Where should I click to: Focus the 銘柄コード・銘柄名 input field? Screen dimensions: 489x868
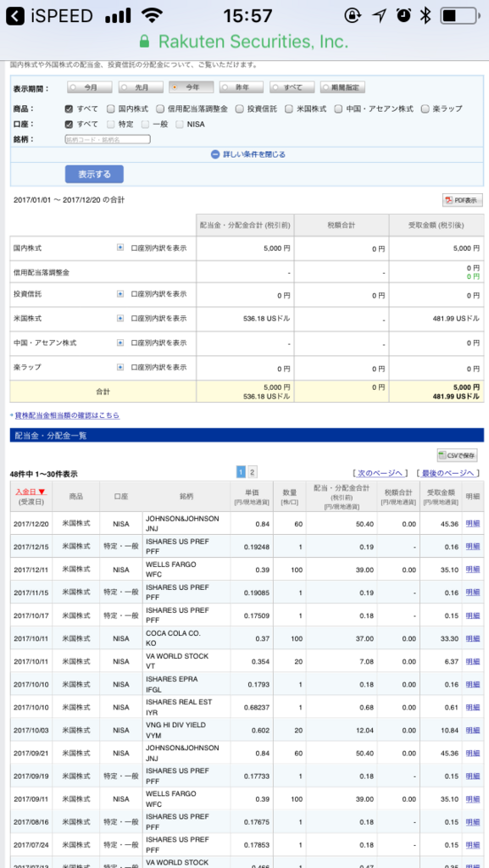click(x=108, y=140)
